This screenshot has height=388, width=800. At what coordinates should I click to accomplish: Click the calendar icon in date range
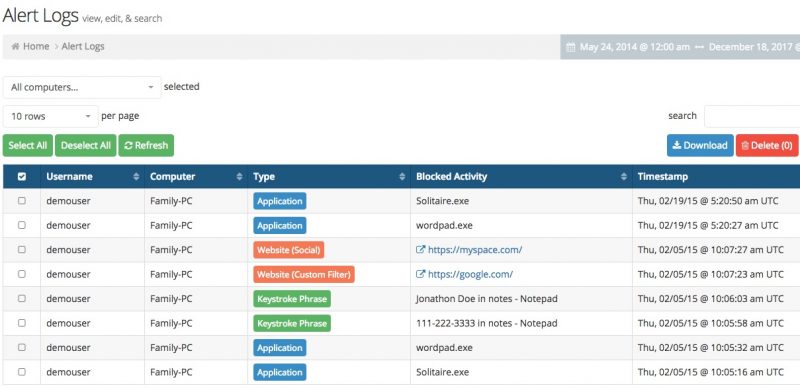click(x=571, y=47)
